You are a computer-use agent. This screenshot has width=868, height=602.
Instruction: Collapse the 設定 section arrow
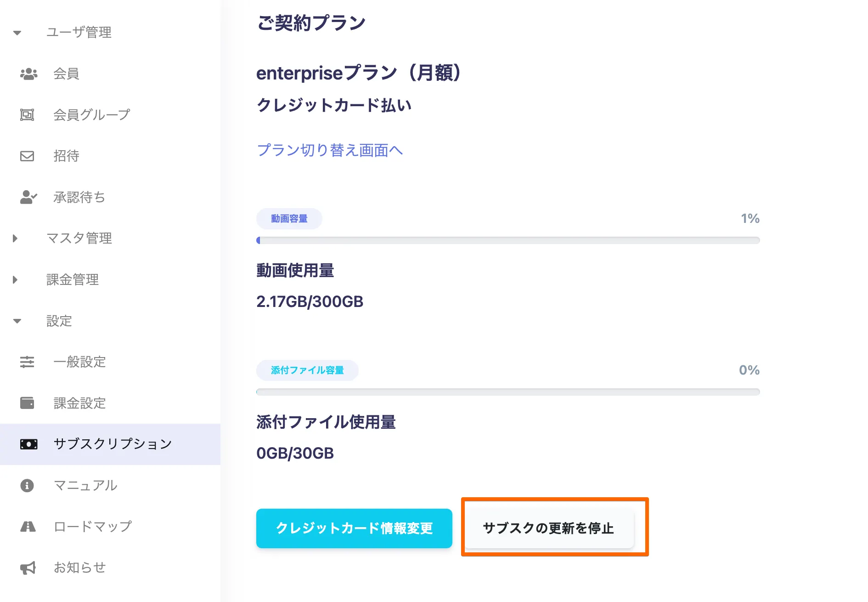[17, 321]
